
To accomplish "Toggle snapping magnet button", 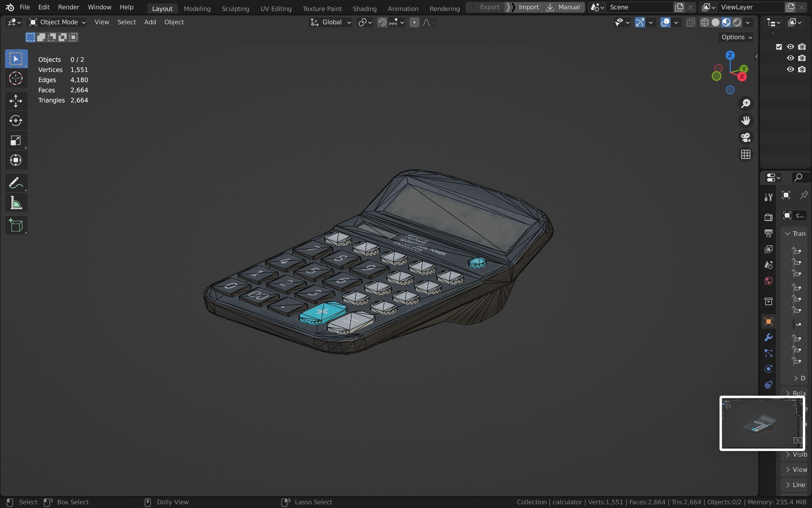I will tap(382, 23).
